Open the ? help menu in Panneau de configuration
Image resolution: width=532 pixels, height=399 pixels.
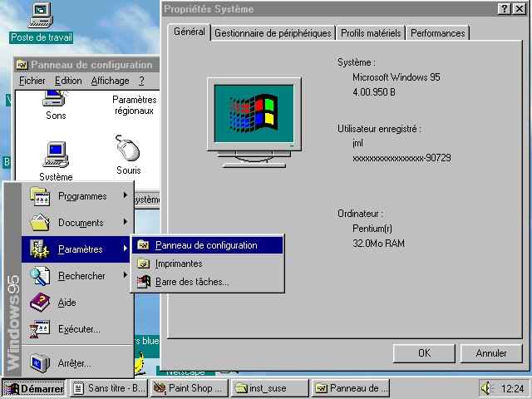coord(141,81)
